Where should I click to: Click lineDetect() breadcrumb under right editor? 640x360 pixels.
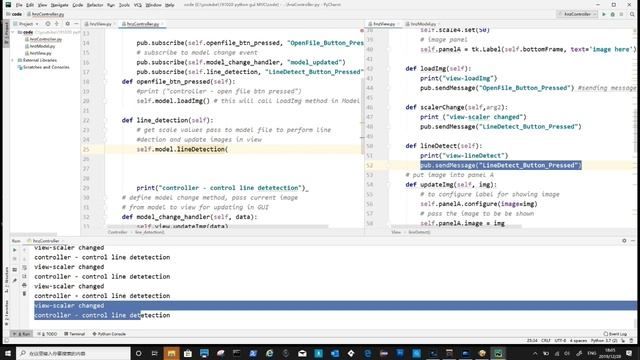pyautogui.click(x=419, y=232)
